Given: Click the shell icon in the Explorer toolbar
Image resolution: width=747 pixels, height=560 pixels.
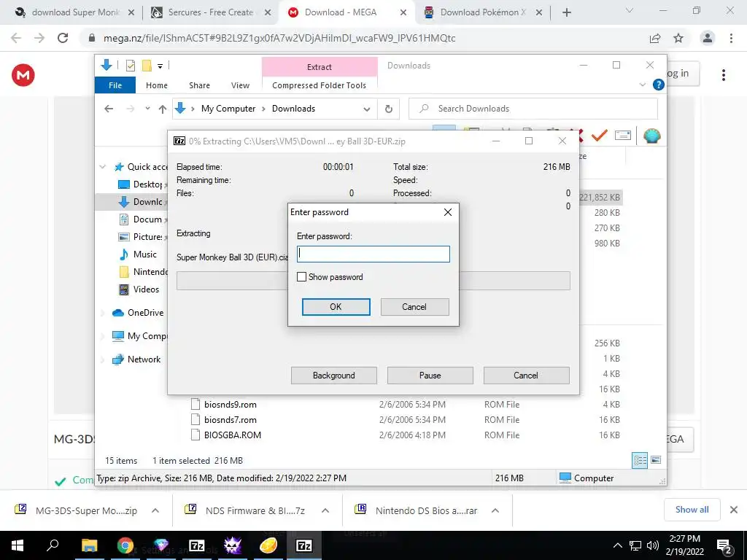Looking at the screenshot, I should pyautogui.click(x=651, y=136).
